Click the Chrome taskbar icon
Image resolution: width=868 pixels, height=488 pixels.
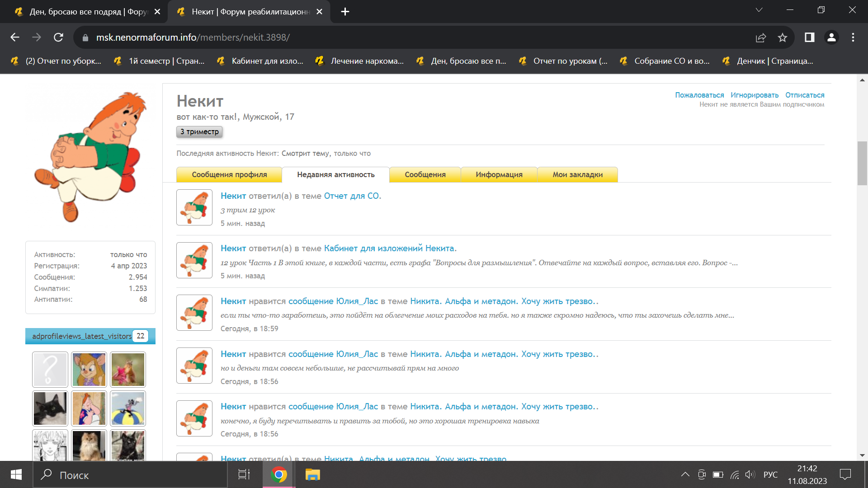tap(279, 475)
